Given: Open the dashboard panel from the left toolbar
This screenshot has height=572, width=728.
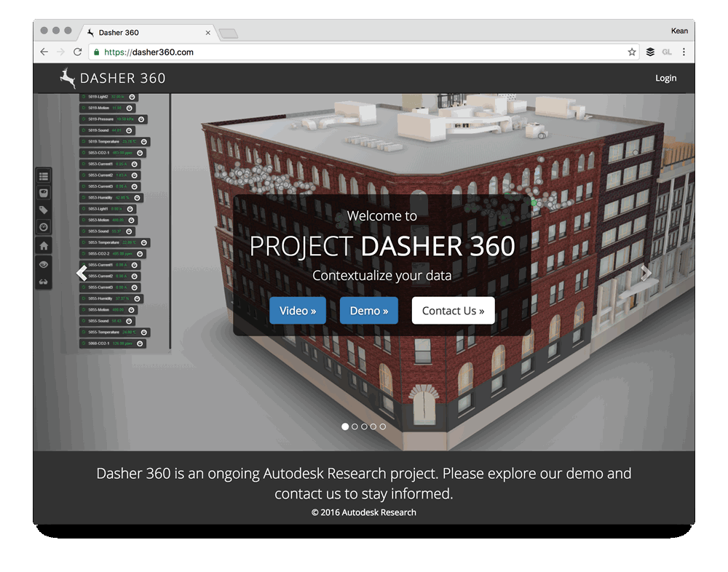Looking at the screenshot, I should coord(43,192).
